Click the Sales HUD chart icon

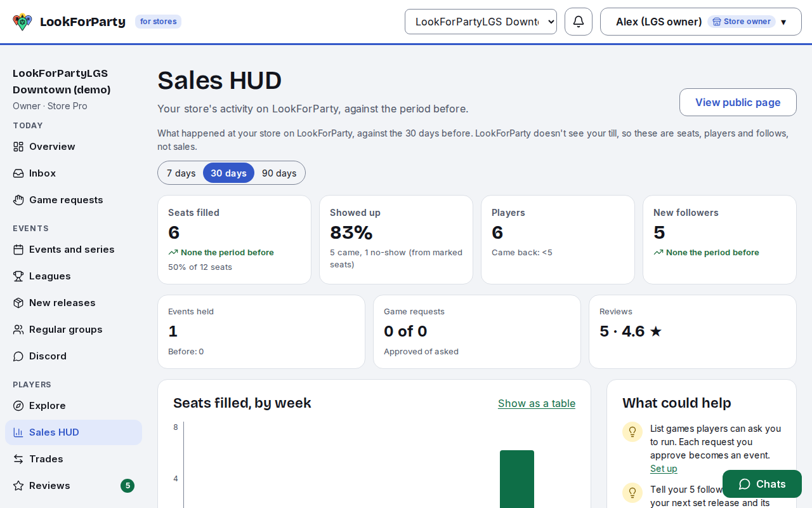click(18, 432)
